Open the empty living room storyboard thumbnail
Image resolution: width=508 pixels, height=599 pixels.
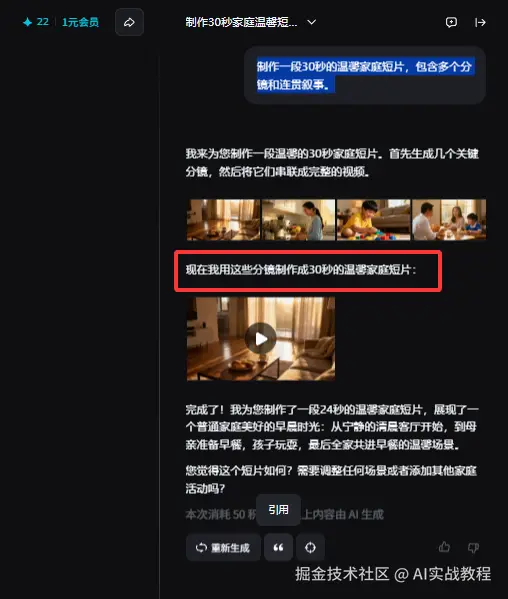pyautogui.click(x=223, y=220)
